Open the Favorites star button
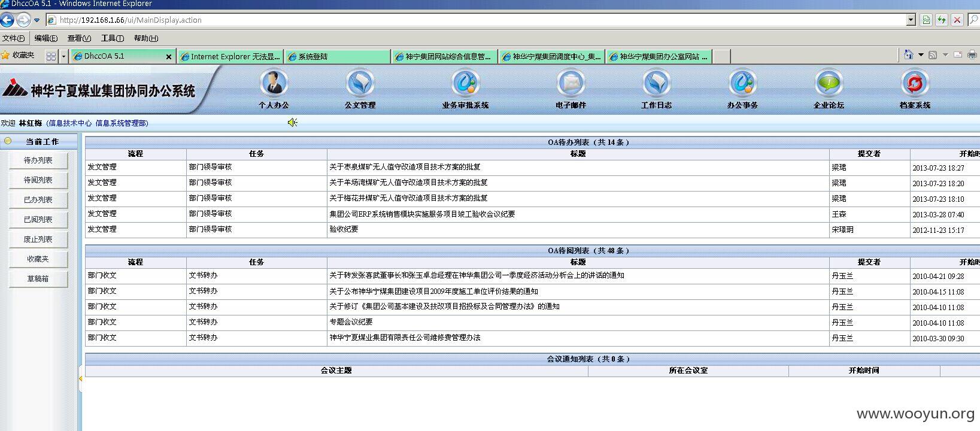This screenshot has height=431, width=980. coord(18,55)
